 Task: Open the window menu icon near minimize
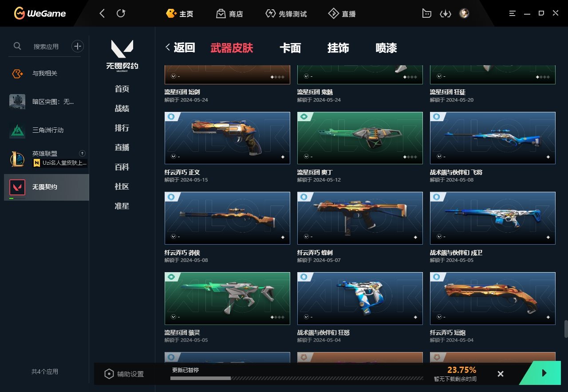(x=513, y=13)
